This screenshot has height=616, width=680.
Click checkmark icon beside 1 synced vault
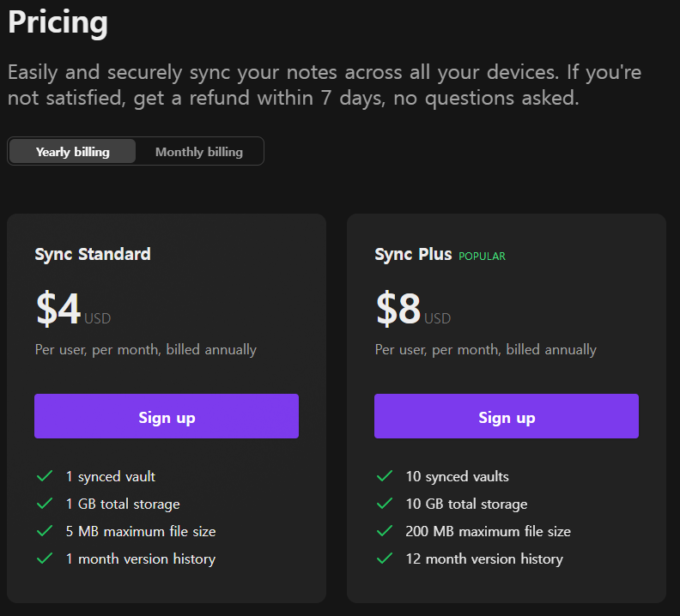click(x=45, y=476)
